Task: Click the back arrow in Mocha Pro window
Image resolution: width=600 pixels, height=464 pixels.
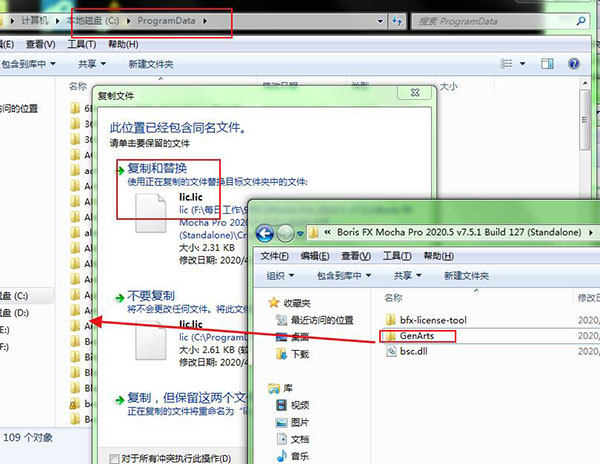Action: coord(264,233)
